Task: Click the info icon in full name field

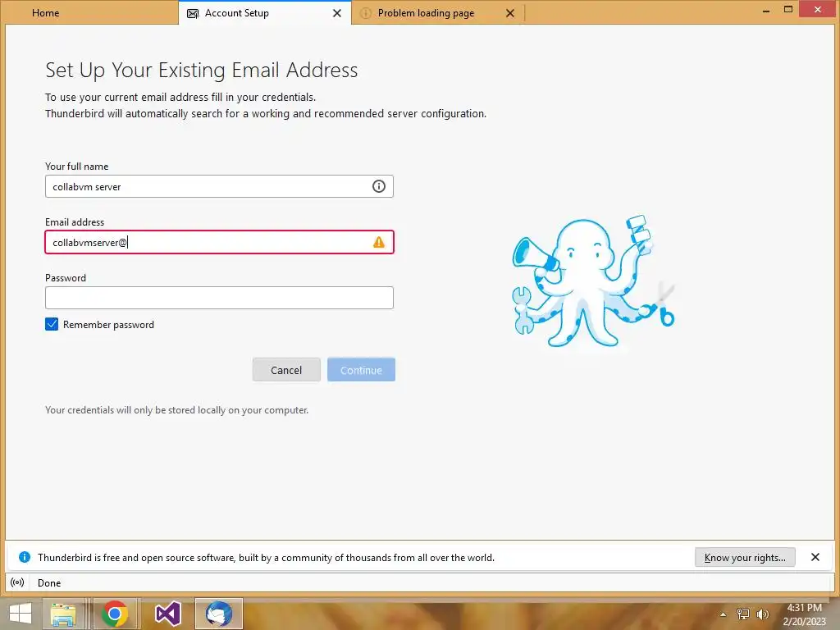Action: coord(379,186)
